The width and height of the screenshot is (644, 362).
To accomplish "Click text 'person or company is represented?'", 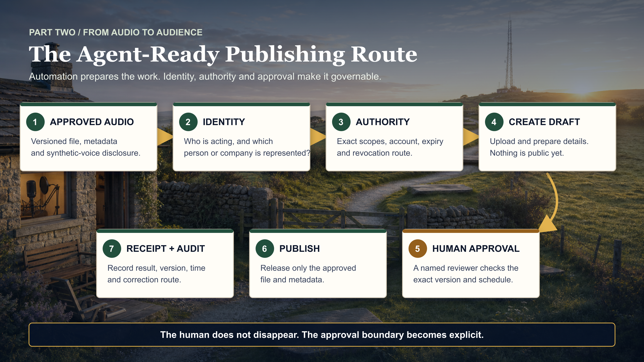I will pos(247,153).
